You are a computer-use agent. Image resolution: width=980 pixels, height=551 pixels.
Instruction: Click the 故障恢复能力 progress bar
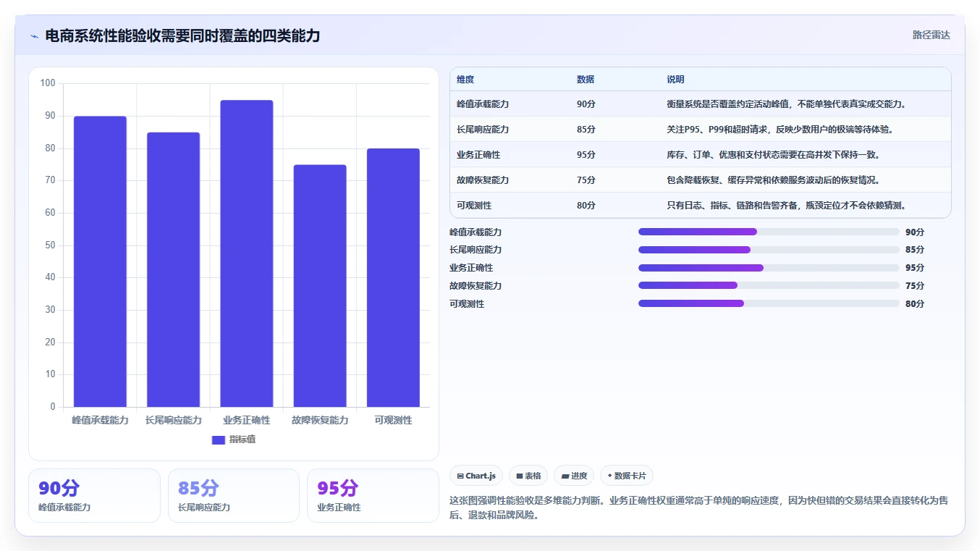tap(769, 285)
